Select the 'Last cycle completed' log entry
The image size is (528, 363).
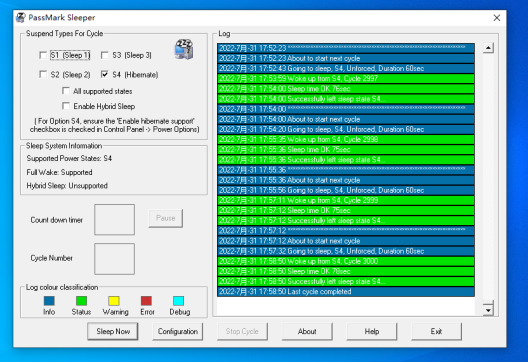(x=346, y=292)
